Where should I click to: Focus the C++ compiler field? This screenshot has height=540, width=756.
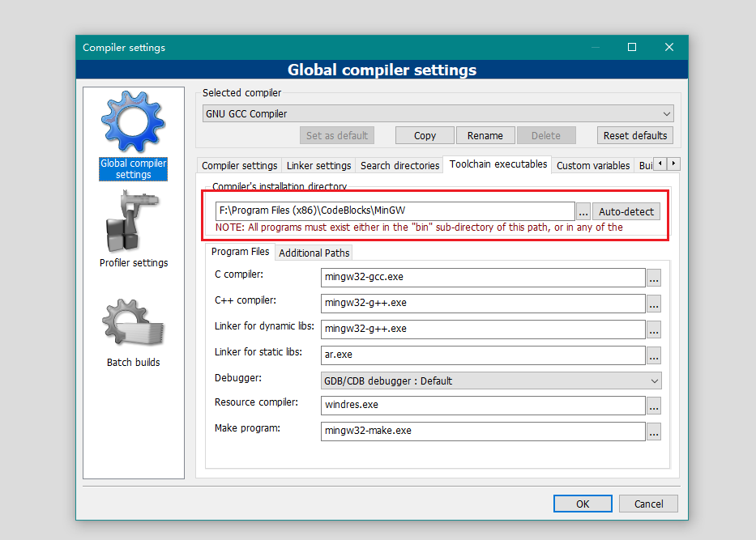tap(483, 304)
